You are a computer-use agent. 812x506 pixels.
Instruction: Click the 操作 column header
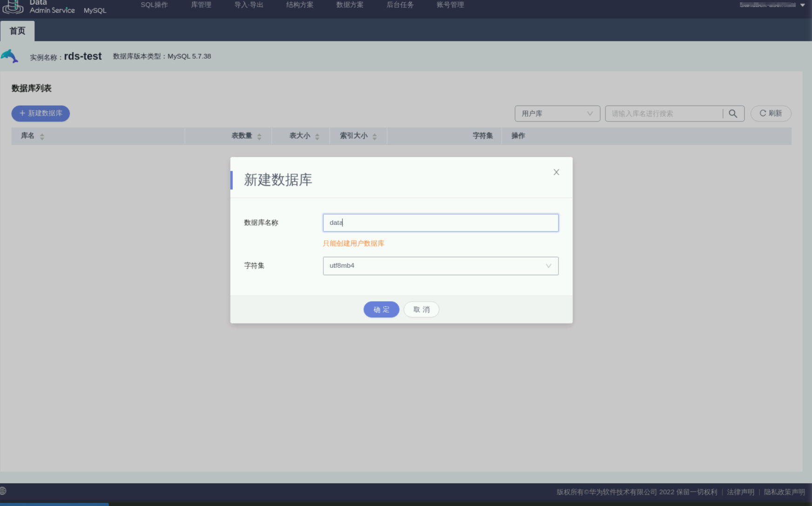518,136
